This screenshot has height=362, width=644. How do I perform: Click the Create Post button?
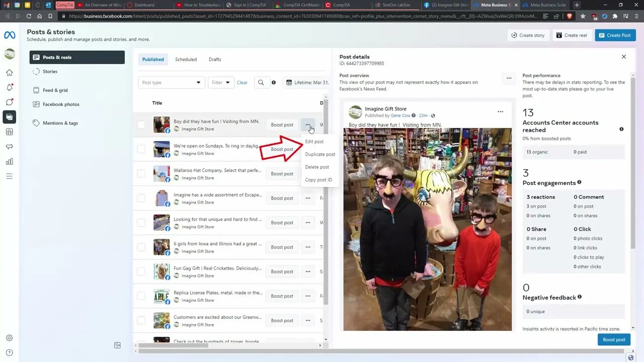pyautogui.click(x=615, y=35)
